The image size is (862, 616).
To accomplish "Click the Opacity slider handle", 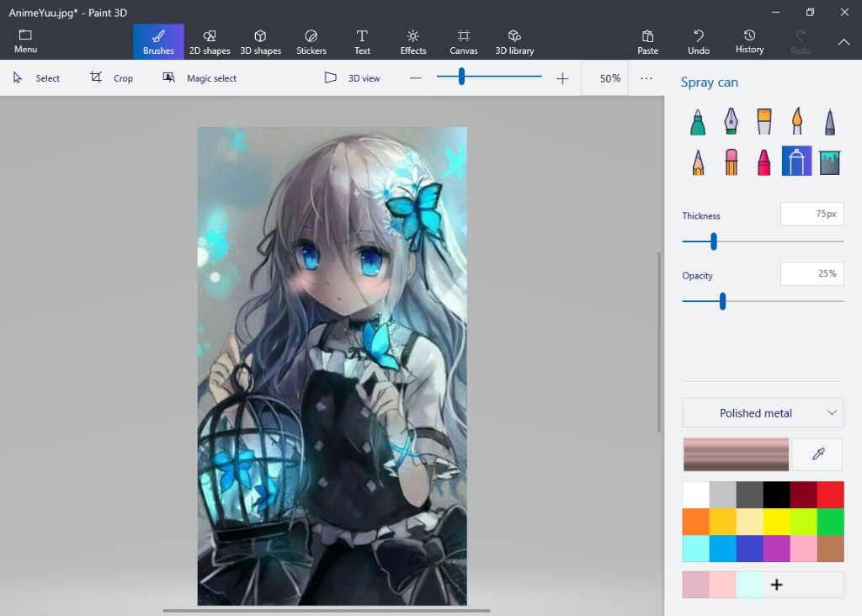I will [x=722, y=301].
